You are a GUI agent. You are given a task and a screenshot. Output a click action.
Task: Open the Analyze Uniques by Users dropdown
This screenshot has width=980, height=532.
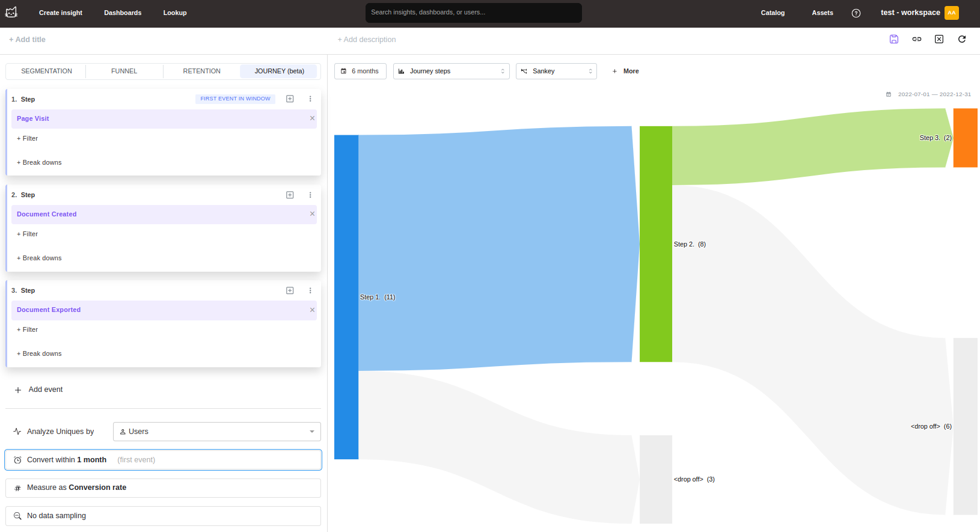tap(216, 432)
